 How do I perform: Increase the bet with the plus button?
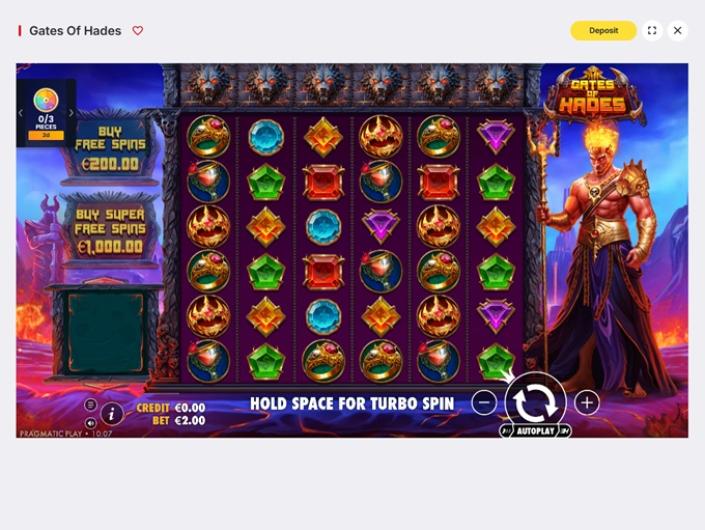point(587,403)
